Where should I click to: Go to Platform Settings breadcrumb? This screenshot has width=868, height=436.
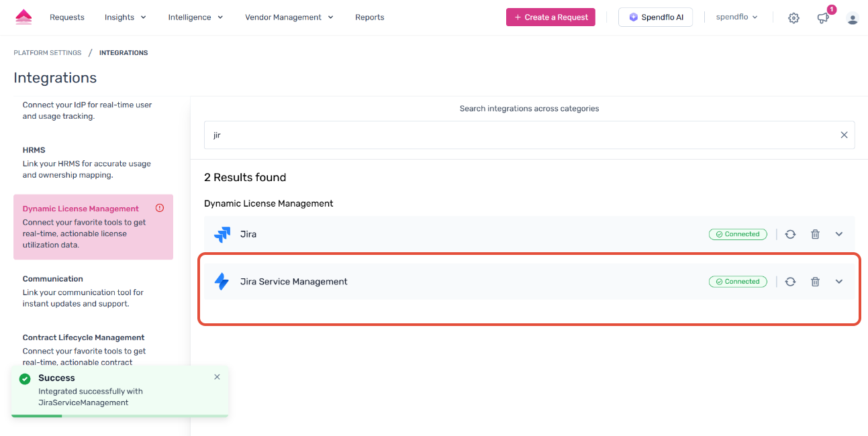point(48,53)
